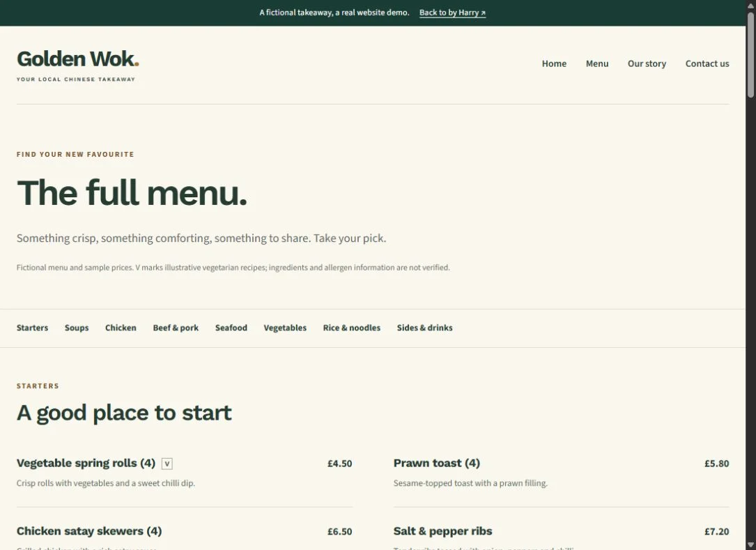Viewport: 756px width, 550px height.
Task: Click the fictional menu disclaimer text
Action: (x=233, y=267)
